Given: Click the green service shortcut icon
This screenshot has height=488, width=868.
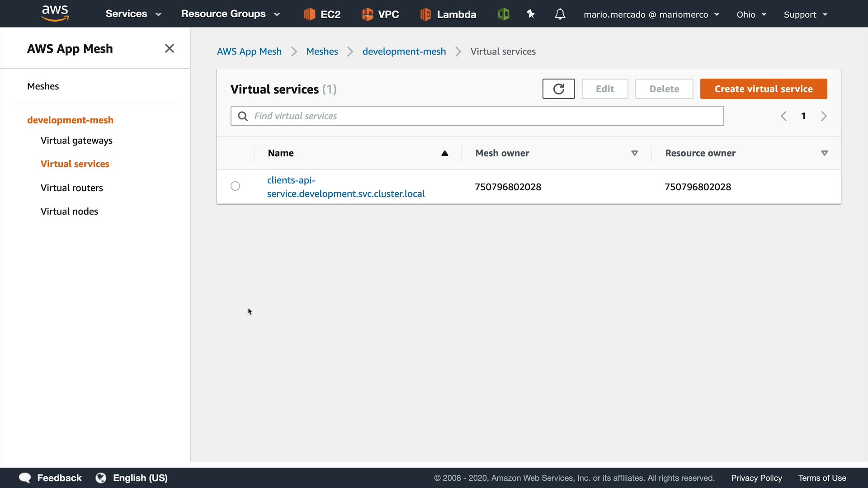Looking at the screenshot, I should (503, 14).
